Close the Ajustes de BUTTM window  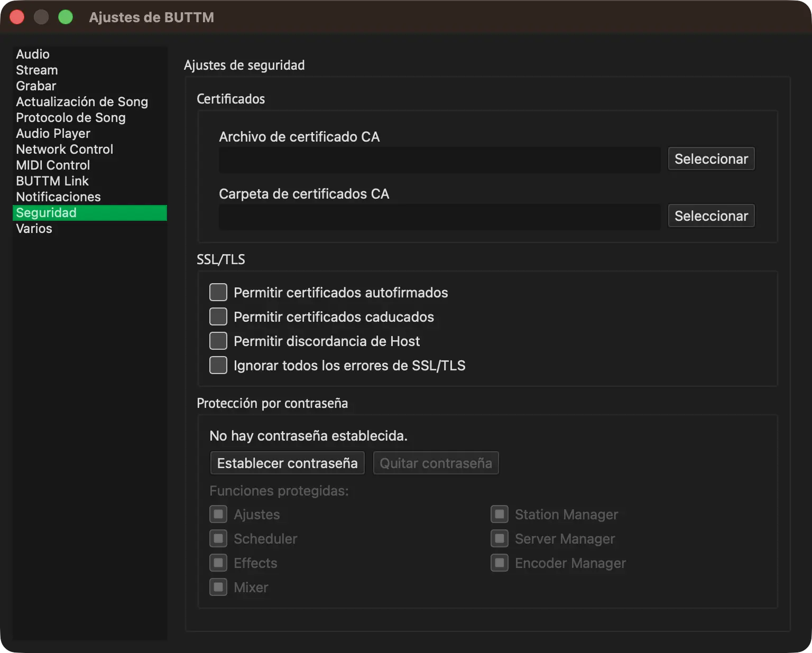tap(17, 17)
